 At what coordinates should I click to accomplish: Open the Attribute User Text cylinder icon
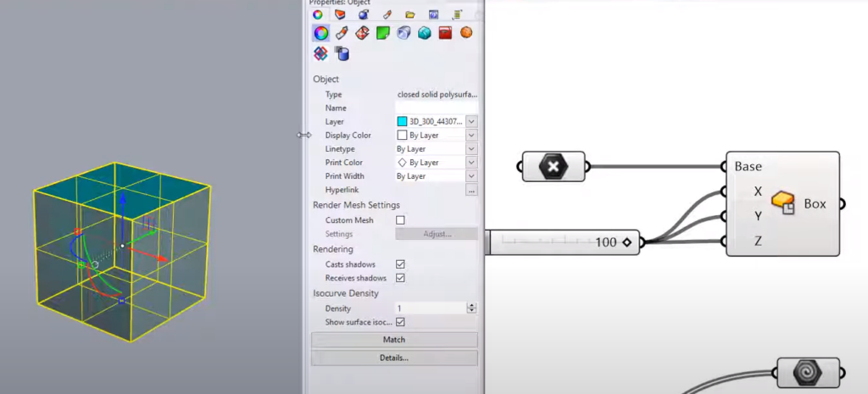(x=342, y=53)
